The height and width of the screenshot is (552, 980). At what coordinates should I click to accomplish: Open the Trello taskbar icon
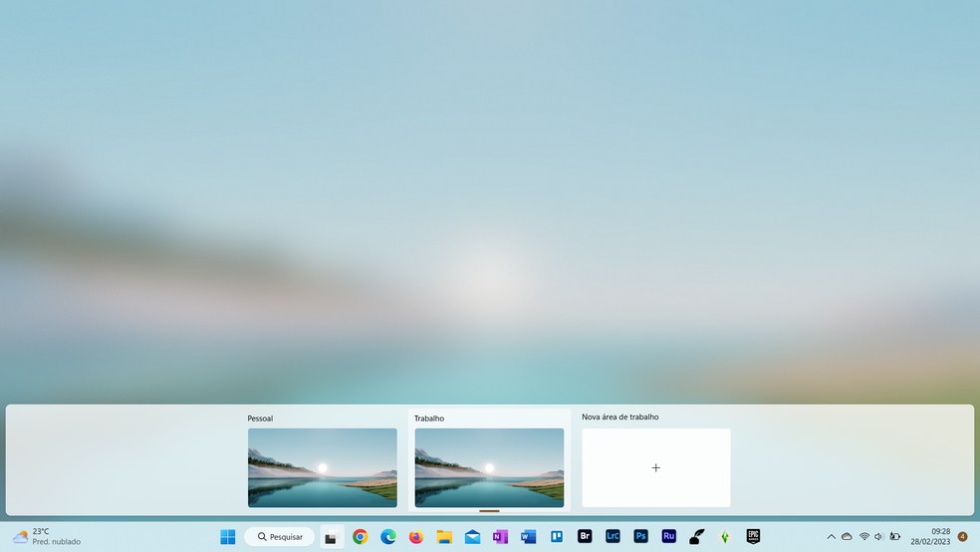(x=557, y=536)
